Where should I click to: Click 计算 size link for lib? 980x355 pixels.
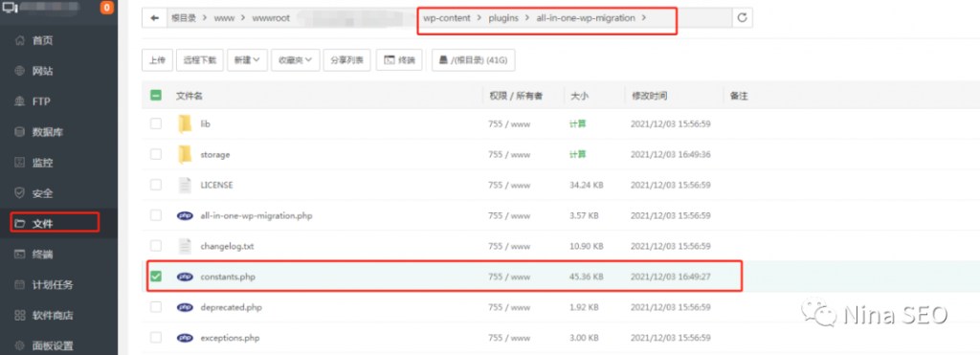pyautogui.click(x=577, y=123)
